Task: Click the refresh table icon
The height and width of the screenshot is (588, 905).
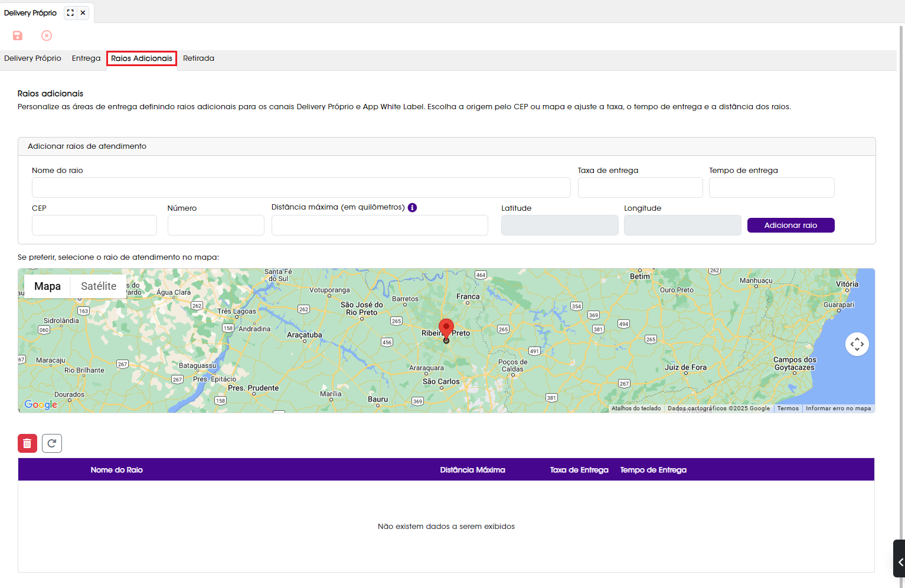Action: [52, 443]
